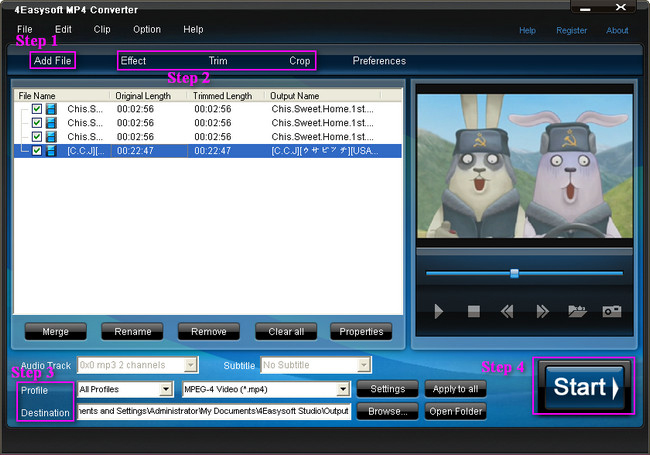Click the Add File toolbar item
This screenshot has height=455, width=650.
(x=53, y=61)
